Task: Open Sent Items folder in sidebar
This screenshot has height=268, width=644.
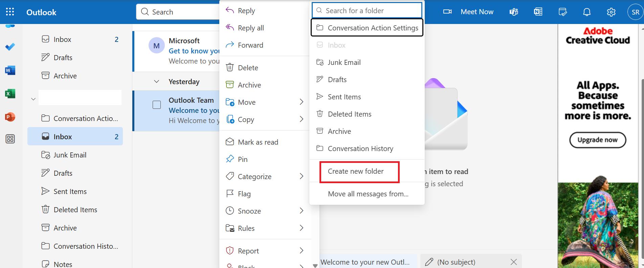Action: [75, 191]
